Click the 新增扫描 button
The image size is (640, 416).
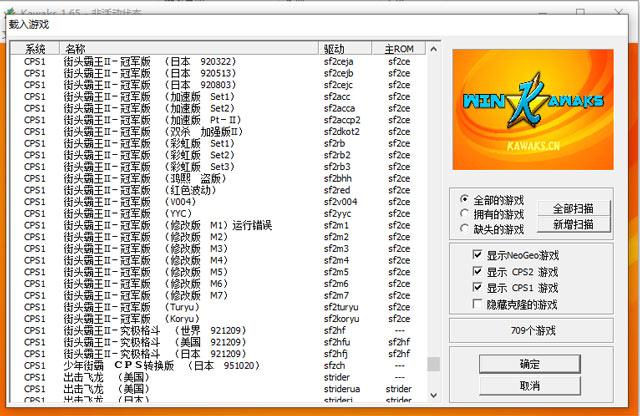click(573, 225)
